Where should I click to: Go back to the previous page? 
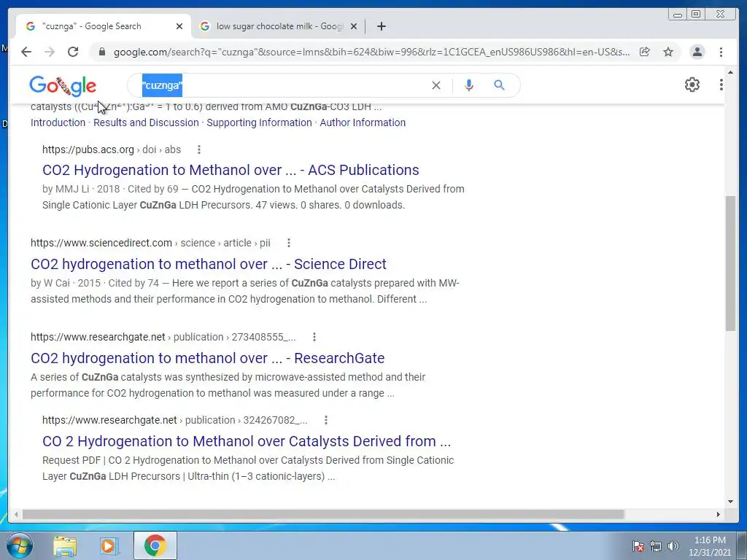(26, 52)
